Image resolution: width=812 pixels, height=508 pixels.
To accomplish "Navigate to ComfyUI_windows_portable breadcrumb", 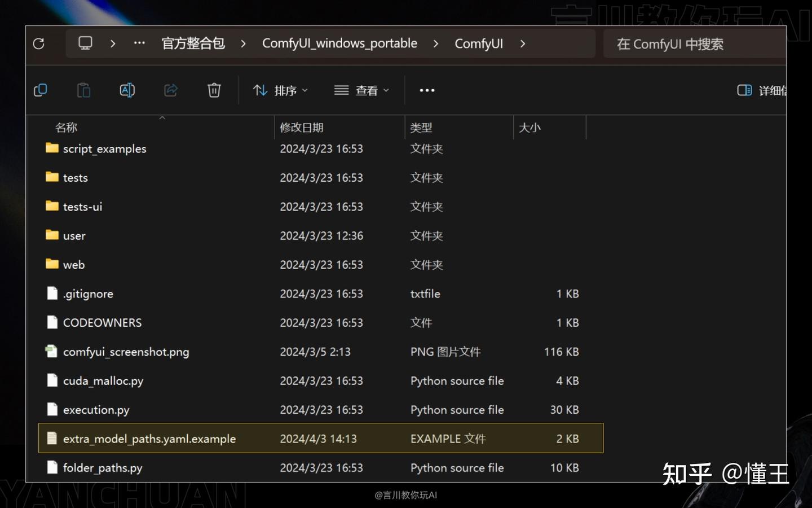I will tap(339, 43).
